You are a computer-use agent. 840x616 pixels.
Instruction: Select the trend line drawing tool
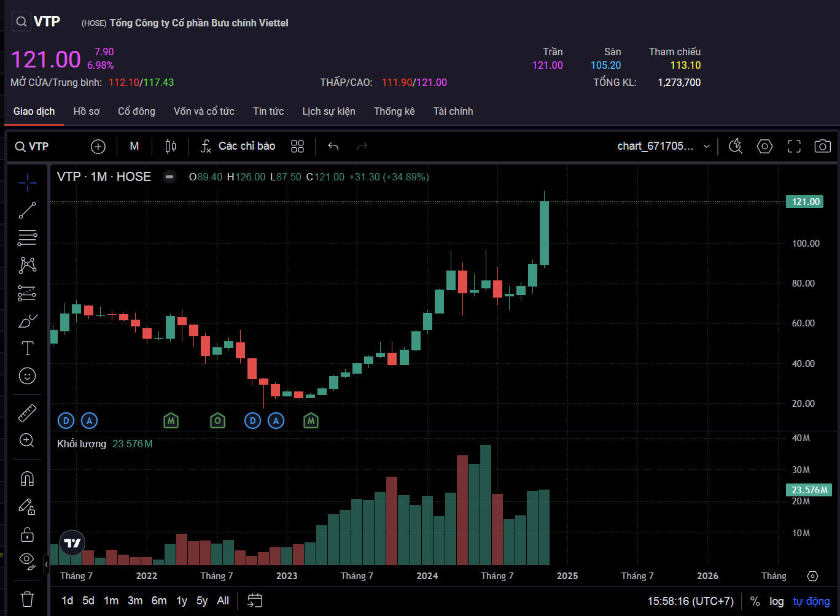[27, 210]
